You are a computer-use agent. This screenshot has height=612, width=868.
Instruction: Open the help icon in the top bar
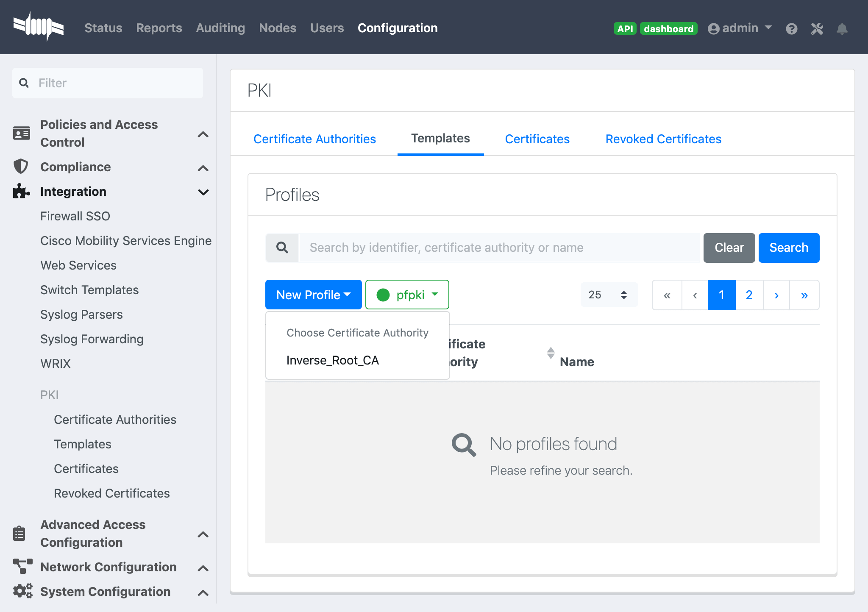[792, 28]
